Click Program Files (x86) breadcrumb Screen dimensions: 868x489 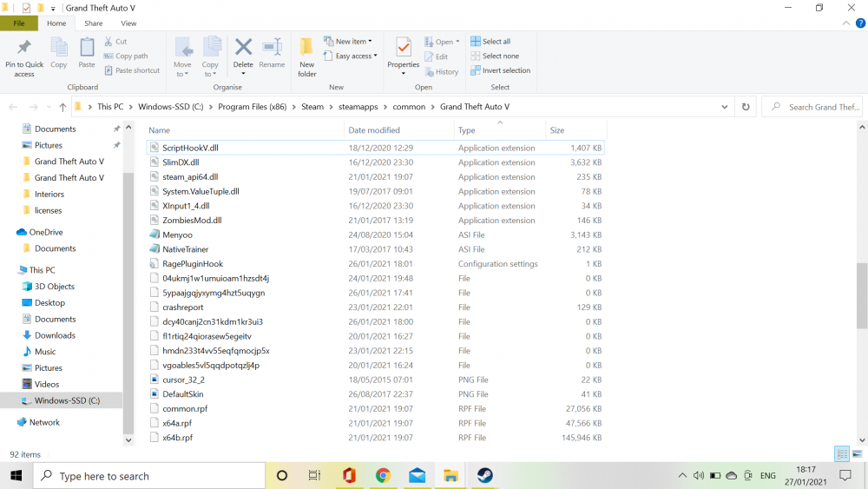coord(253,107)
